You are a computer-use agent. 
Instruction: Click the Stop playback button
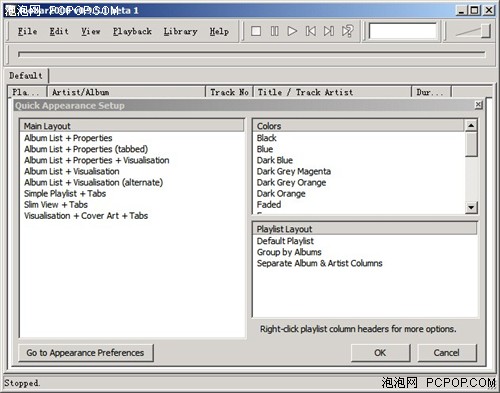point(256,31)
